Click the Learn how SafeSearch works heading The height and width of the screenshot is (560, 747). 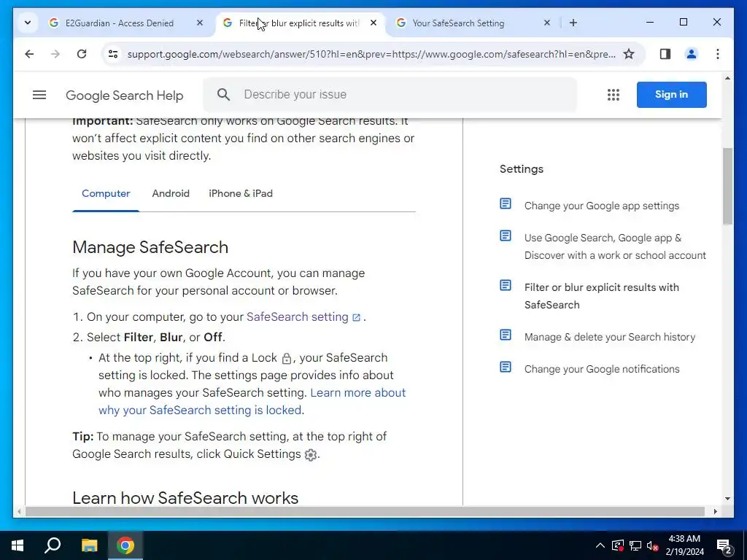(x=185, y=497)
